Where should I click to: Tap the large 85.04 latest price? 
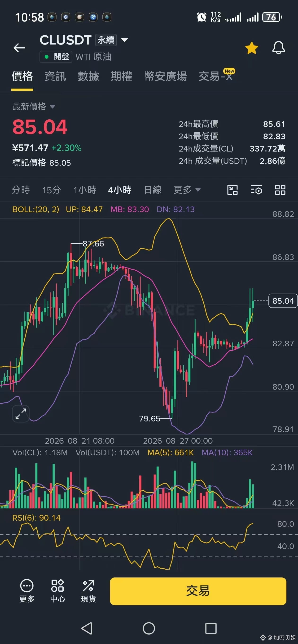coord(40,127)
